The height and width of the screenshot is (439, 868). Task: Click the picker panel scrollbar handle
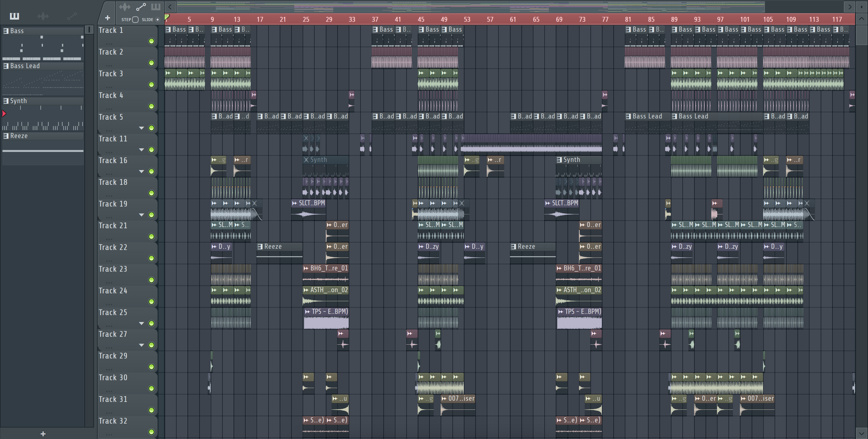(89, 30)
